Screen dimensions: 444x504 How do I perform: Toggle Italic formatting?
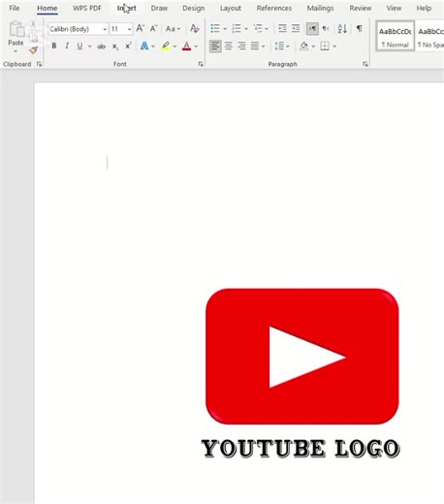tap(67, 47)
